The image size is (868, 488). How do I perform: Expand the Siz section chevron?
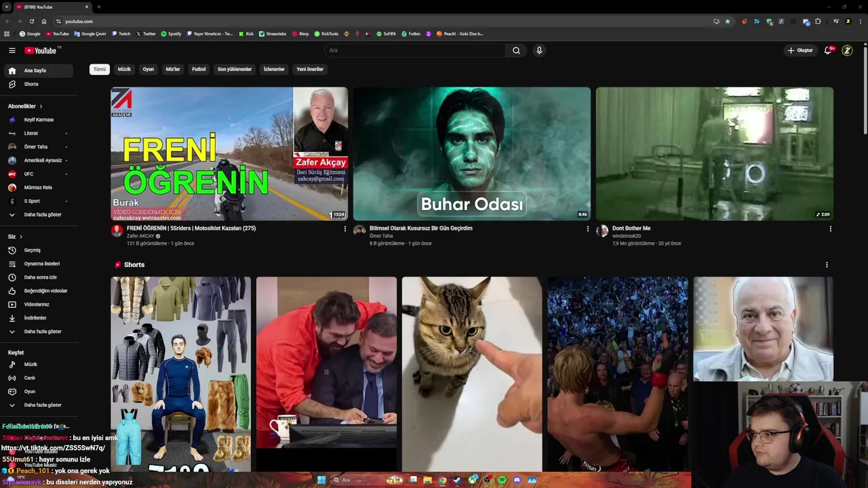click(21, 237)
